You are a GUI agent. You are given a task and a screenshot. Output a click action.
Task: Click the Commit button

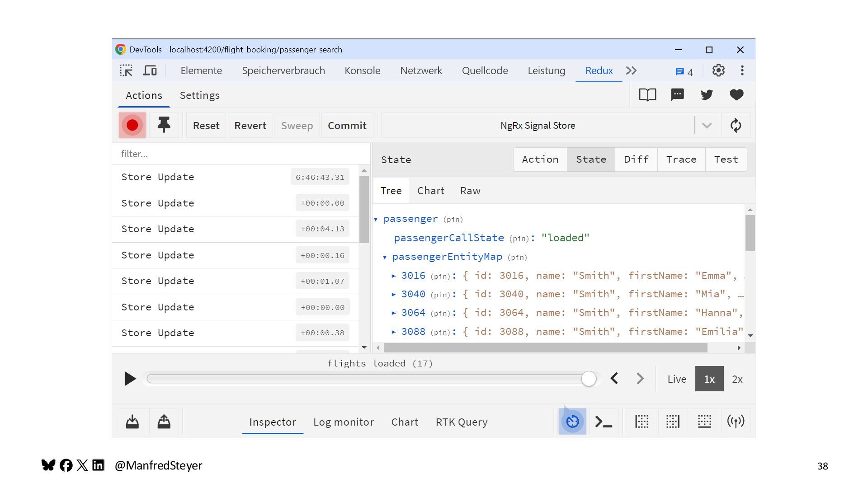[347, 126]
